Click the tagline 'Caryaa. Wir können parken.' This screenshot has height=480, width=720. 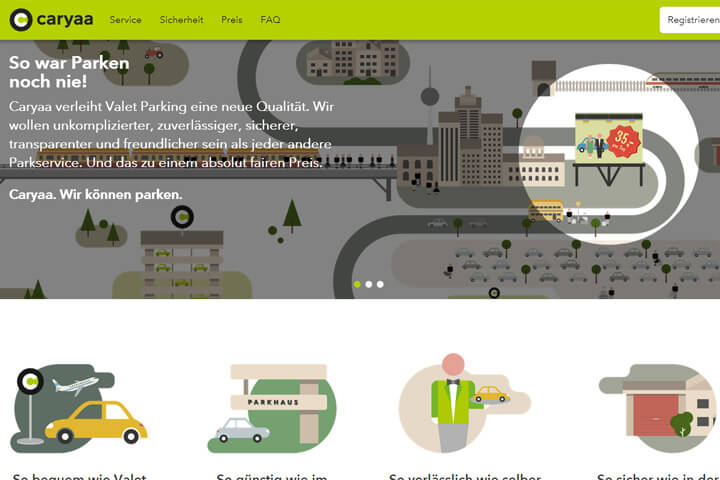[95, 193]
